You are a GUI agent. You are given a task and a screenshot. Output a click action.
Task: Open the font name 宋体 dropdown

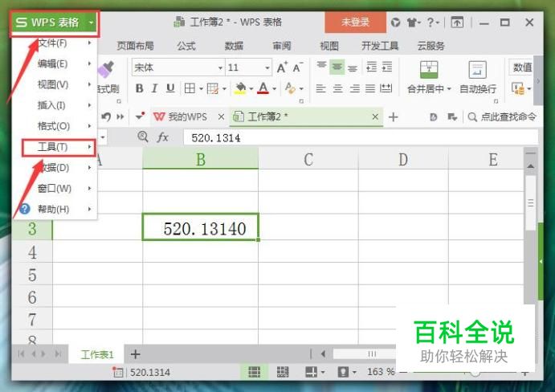point(220,67)
